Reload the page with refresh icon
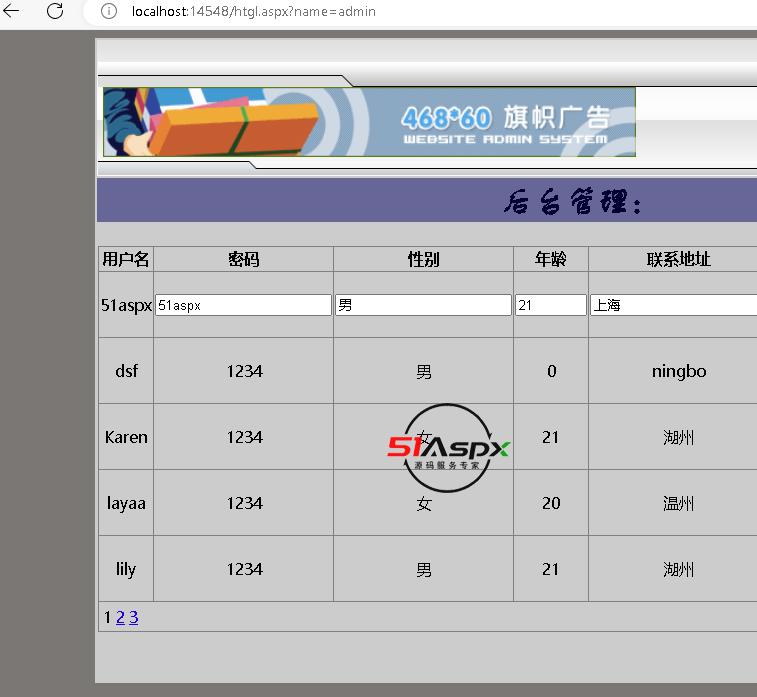The image size is (757, 697). pyautogui.click(x=55, y=11)
